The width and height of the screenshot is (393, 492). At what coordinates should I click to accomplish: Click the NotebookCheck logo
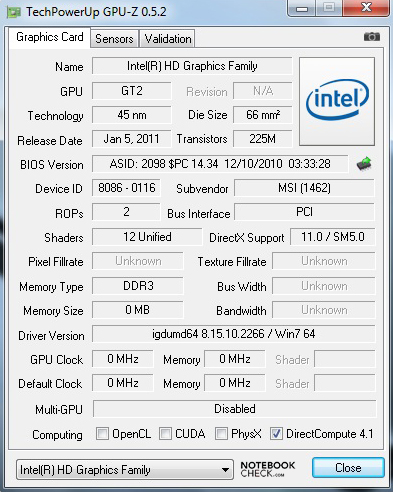[x=268, y=469]
